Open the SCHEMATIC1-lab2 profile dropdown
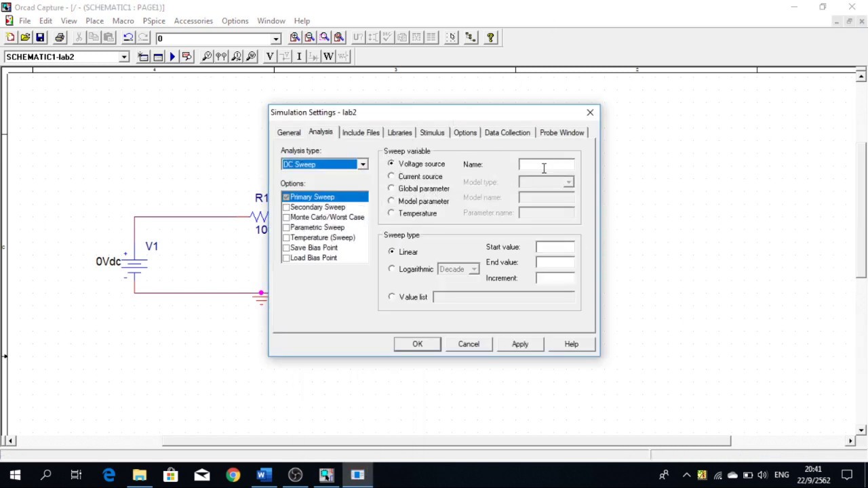The width and height of the screenshot is (868, 488). (x=124, y=57)
